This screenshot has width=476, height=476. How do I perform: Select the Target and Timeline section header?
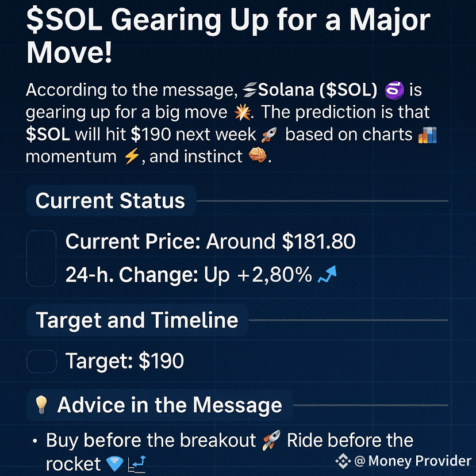(137, 320)
